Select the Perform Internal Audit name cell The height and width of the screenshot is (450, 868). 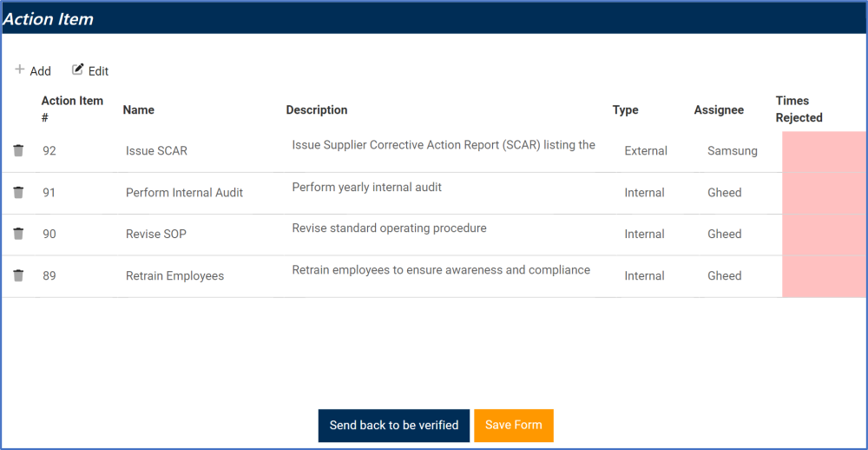click(x=184, y=193)
